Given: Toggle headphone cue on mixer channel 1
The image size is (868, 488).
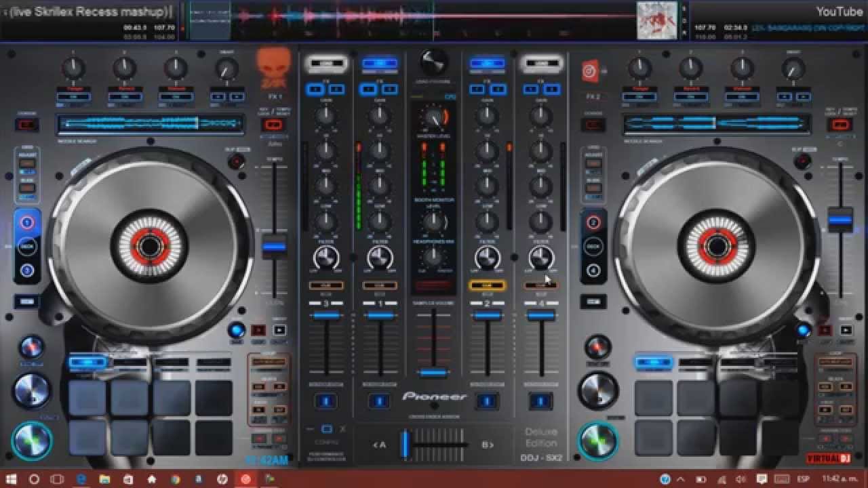Looking at the screenshot, I should (380, 285).
